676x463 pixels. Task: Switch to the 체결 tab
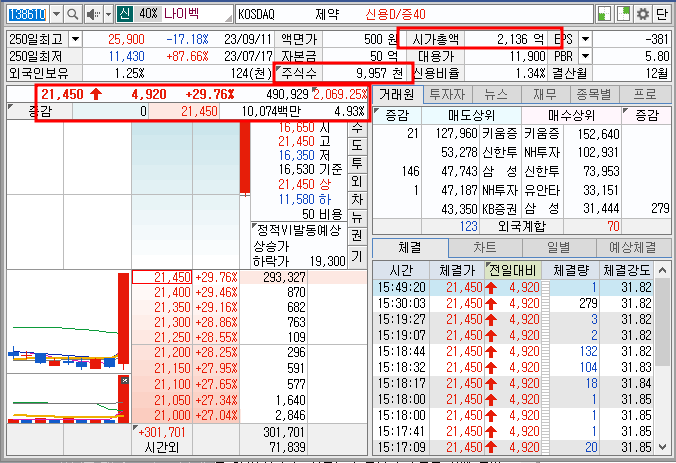tap(410, 248)
